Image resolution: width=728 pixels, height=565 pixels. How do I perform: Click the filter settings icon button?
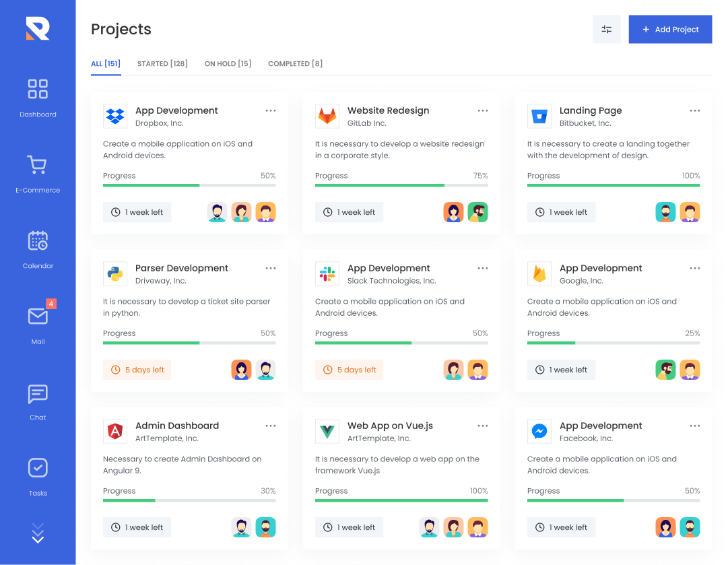[606, 30]
